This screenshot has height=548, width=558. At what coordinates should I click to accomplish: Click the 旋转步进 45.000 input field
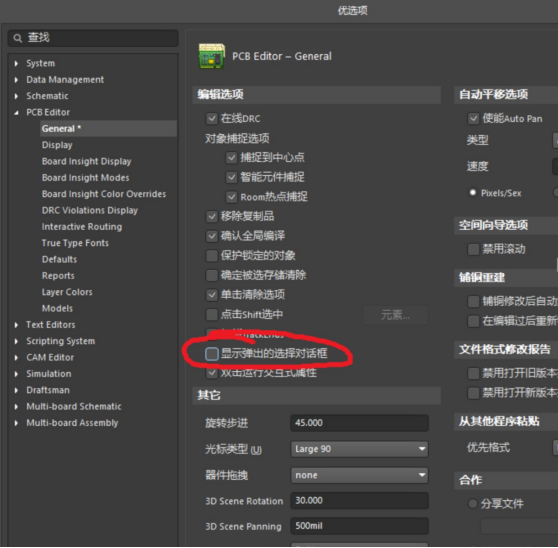coord(359,423)
